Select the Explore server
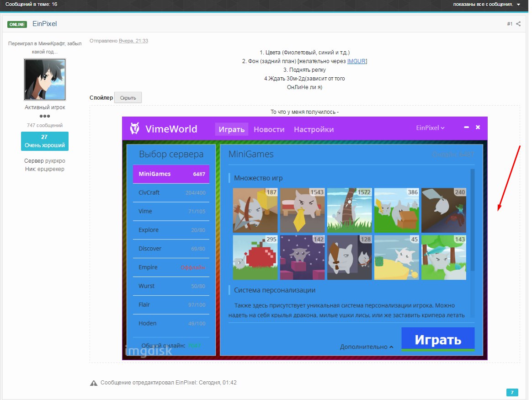Image resolution: width=532 pixels, height=400 pixels. coord(171,230)
